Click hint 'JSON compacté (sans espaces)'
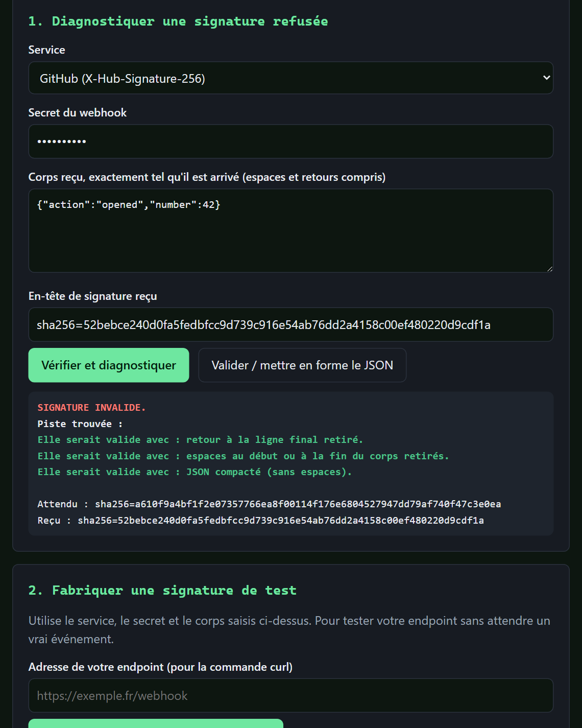The image size is (582, 728). (195, 472)
